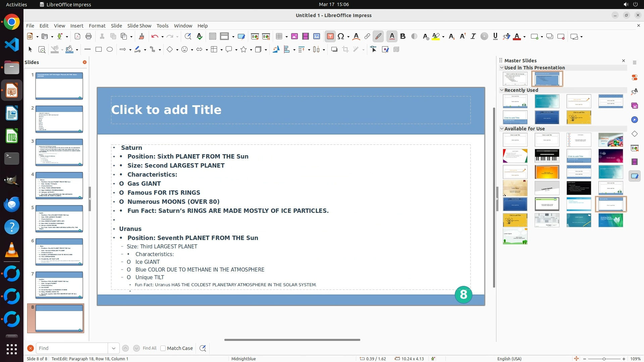
Task: Collapse the Recently Used section
Action: click(x=502, y=90)
